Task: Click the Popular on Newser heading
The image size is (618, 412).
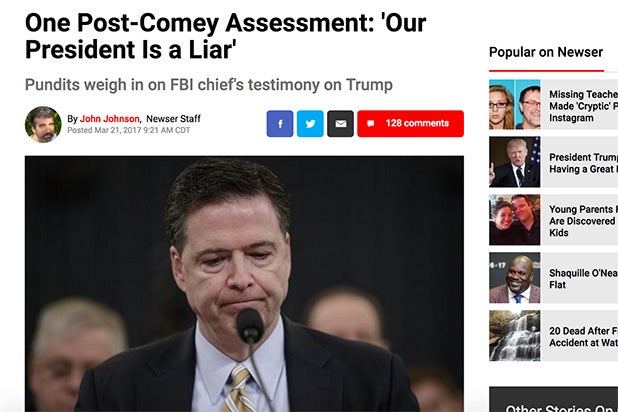Action: [546, 52]
